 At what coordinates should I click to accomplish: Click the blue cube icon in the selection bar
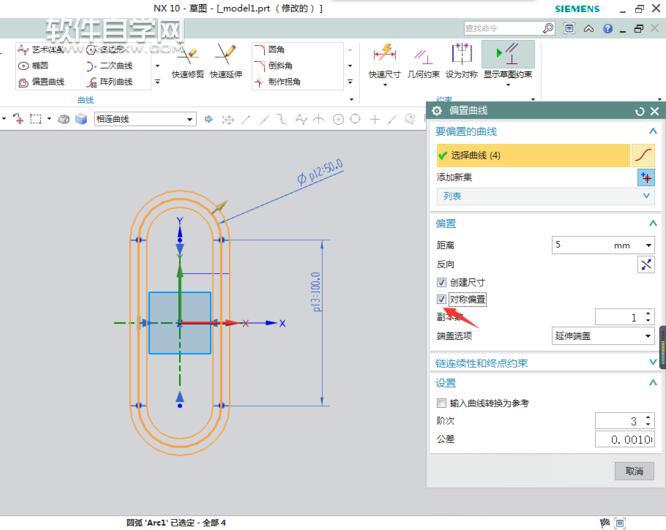pos(81,119)
